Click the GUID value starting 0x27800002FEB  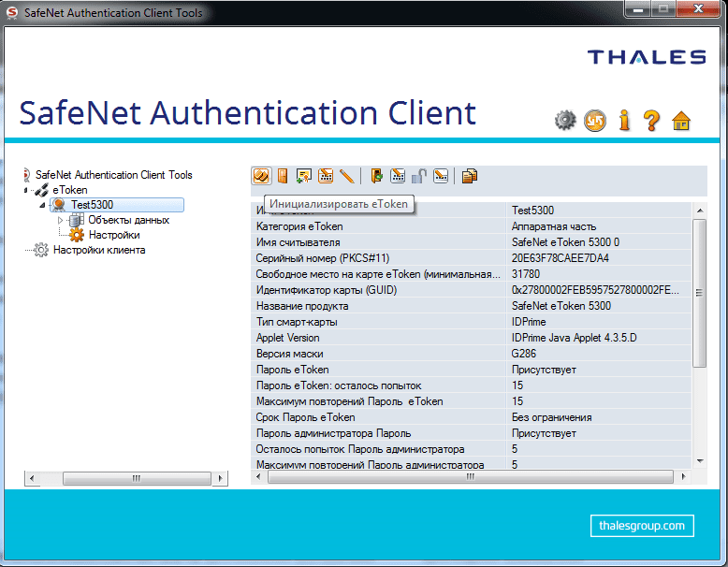595,290
